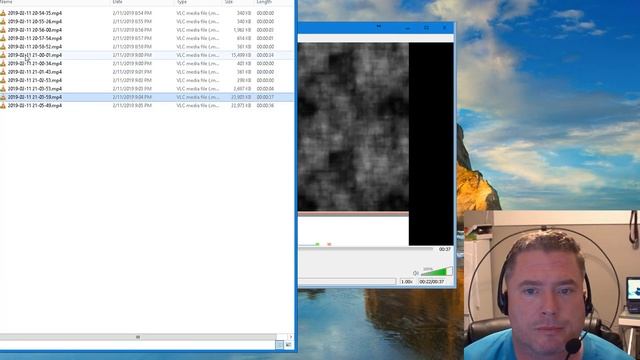Click the VLC cone icon for 21-00-01.mp4

click(x=3, y=55)
